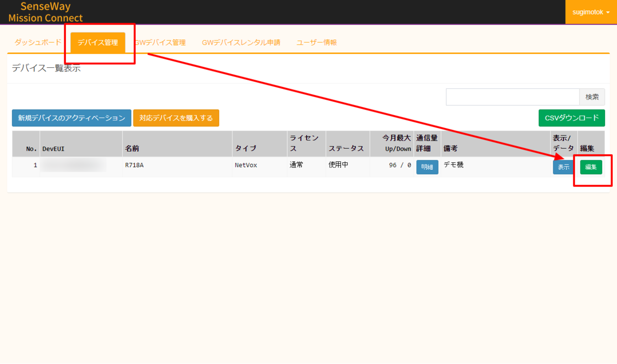Download the device list via CSVダウンロード
The height and width of the screenshot is (364, 617).
click(x=572, y=118)
